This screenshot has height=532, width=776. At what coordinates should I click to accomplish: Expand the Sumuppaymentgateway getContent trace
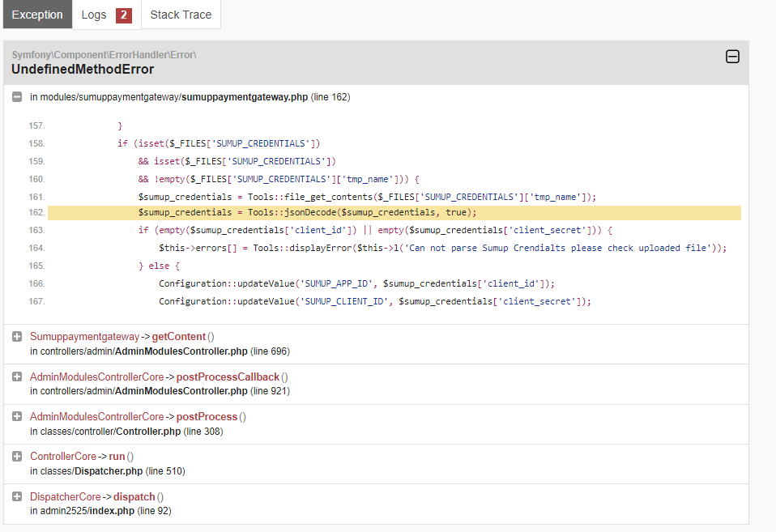pos(17,337)
